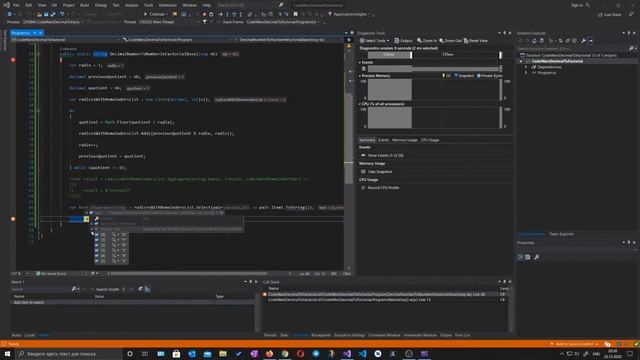The height and width of the screenshot is (360, 640).
Task: Click the Property Pages wrench in Properties panel
Action: pos(536,257)
